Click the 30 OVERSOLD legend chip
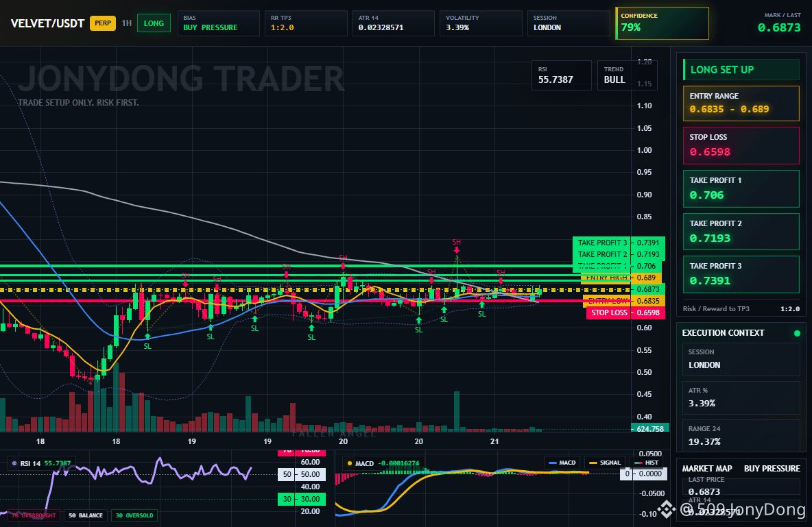Viewport: 812px width, 527px height. [134, 515]
